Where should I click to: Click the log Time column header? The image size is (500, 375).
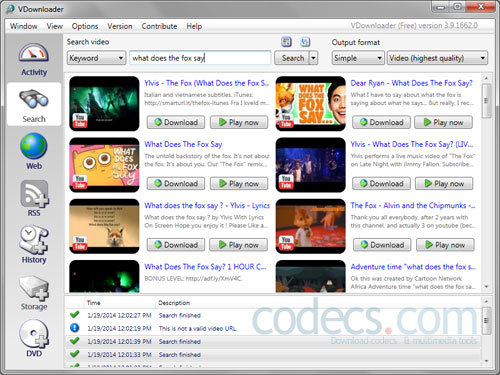pyautogui.click(x=119, y=303)
